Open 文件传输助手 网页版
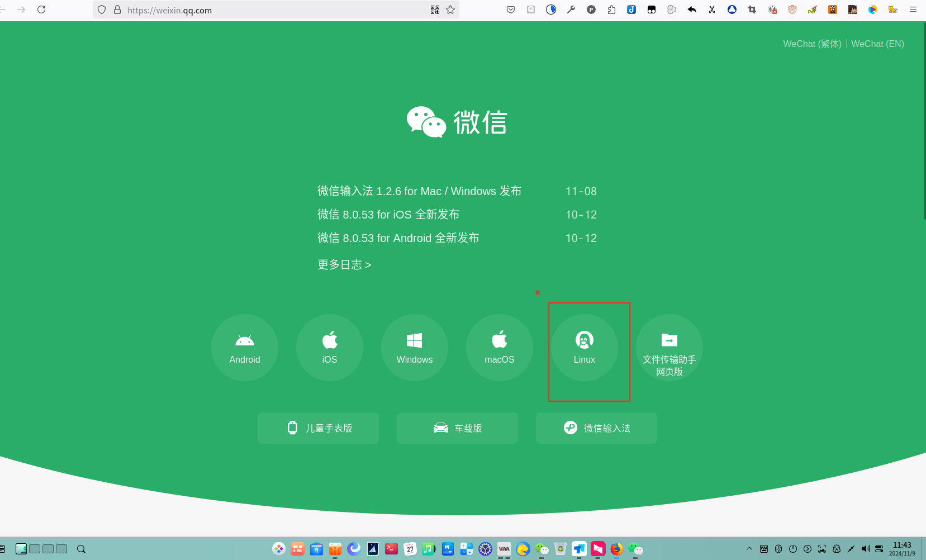Screen dimensions: 926x560 point(669,348)
